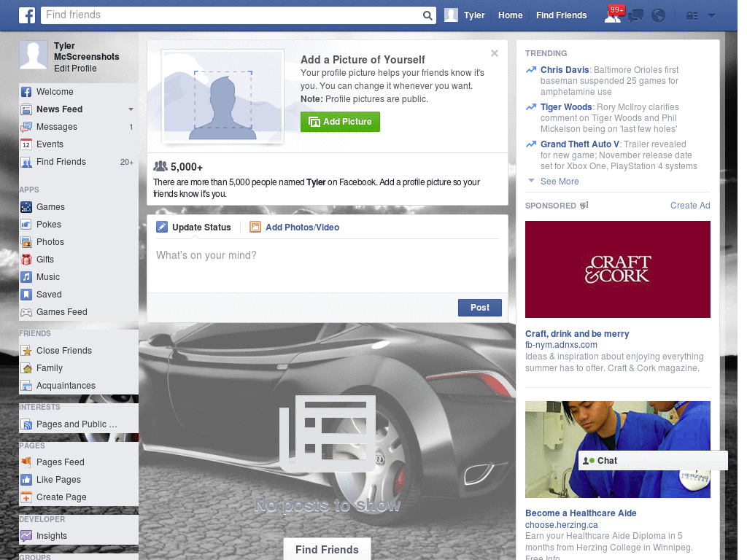Click the Facebook logo icon
The width and height of the screenshot is (747, 560).
point(27,15)
